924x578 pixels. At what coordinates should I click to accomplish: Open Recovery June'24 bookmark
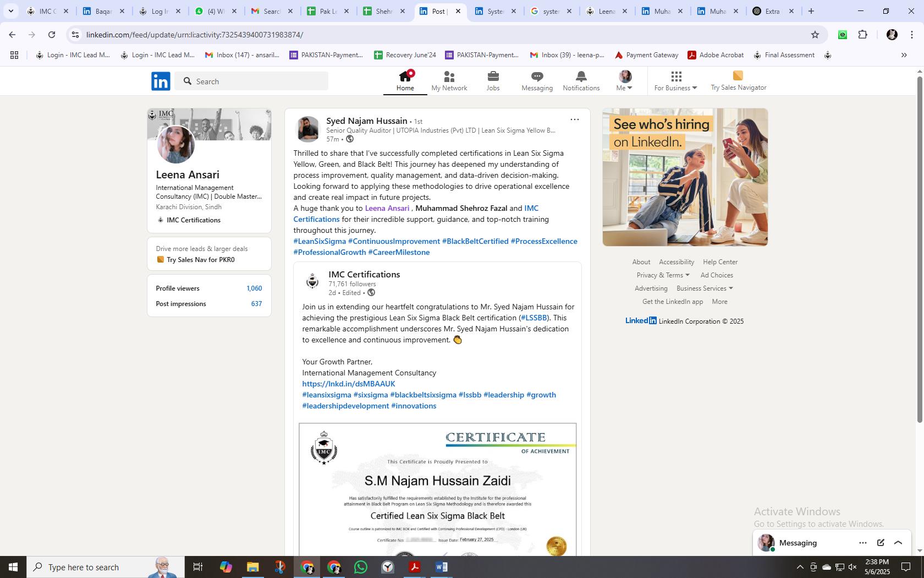point(405,55)
